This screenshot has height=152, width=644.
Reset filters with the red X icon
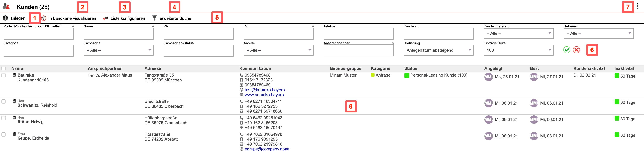576,50
